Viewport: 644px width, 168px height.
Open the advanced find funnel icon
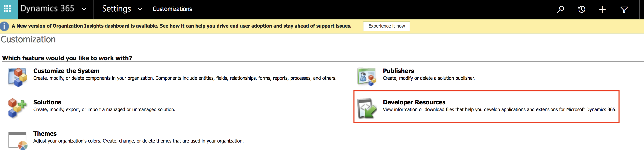click(624, 10)
